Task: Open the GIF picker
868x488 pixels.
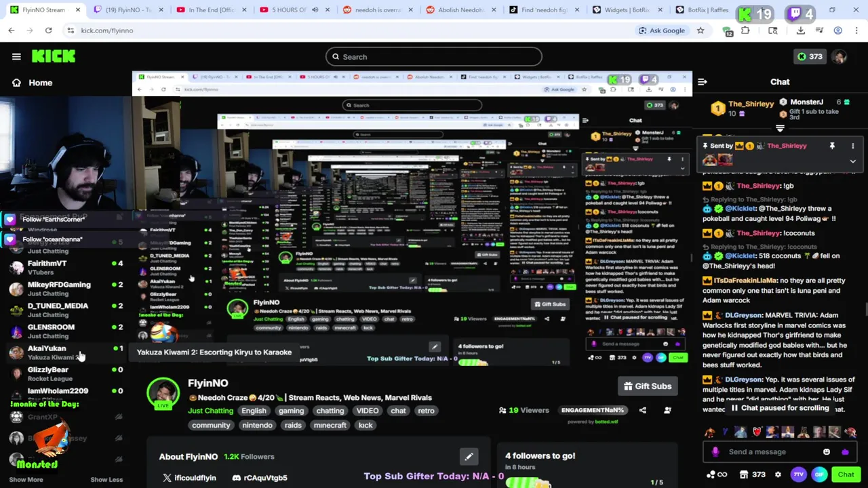Action: (819, 474)
